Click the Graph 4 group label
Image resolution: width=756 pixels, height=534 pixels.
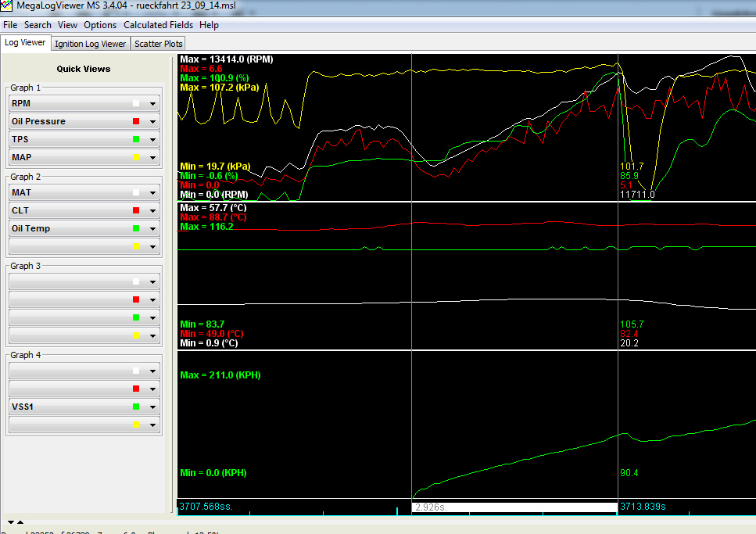pos(26,355)
